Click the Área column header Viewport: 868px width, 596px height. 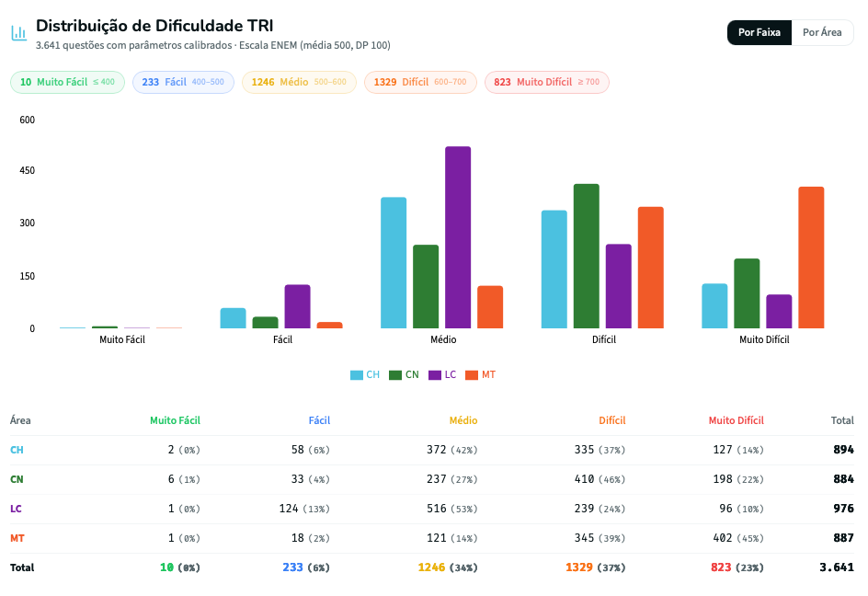coord(20,420)
